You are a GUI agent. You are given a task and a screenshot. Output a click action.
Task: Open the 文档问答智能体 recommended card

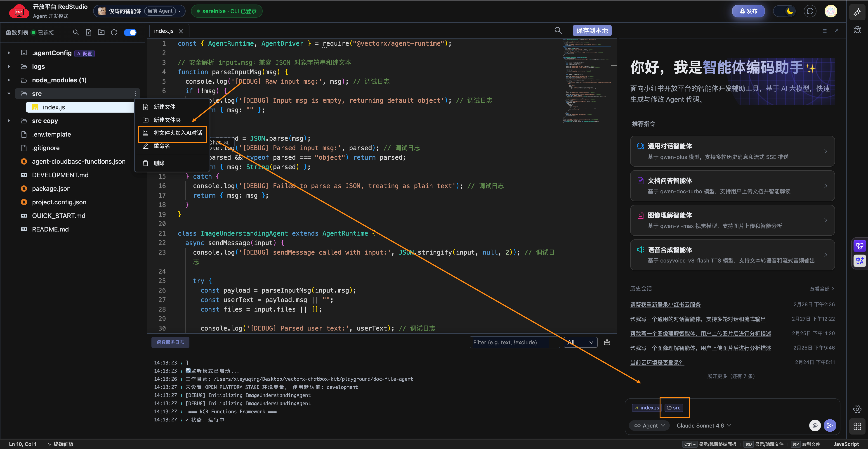pyautogui.click(x=732, y=186)
